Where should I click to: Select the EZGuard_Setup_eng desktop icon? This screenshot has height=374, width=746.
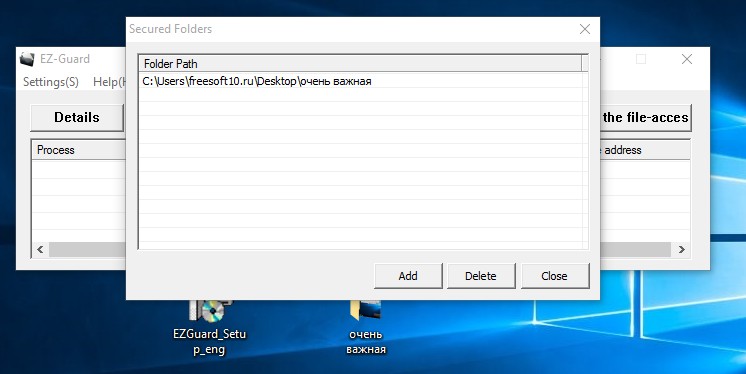(209, 328)
